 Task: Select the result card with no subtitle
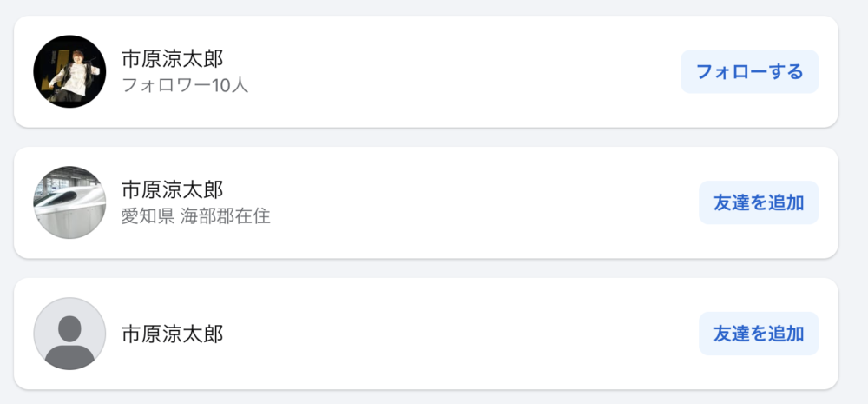425,334
